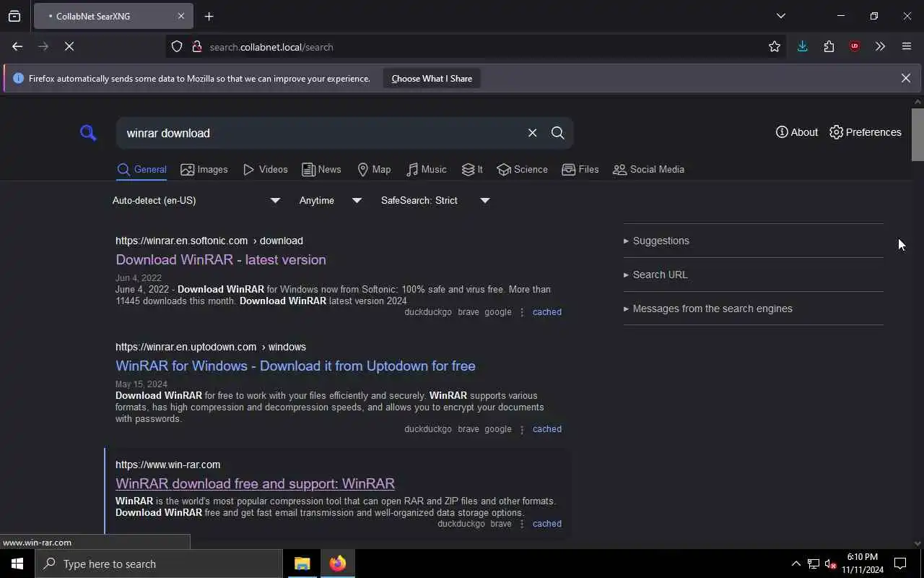Screen dimensions: 924x578
Task: Open the uBlock Origin extension icon
Action: click(x=855, y=46)
